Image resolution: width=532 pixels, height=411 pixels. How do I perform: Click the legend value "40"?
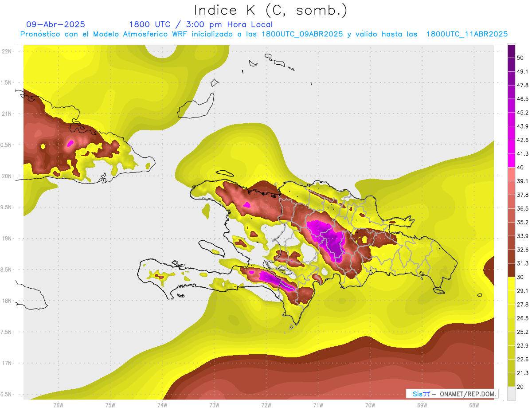(520, 167)
